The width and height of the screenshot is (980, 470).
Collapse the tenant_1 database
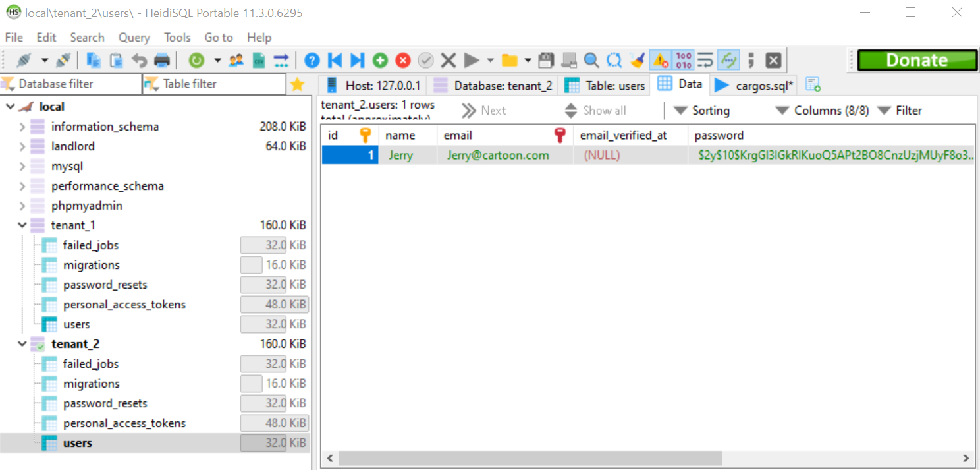click(22, 225)
